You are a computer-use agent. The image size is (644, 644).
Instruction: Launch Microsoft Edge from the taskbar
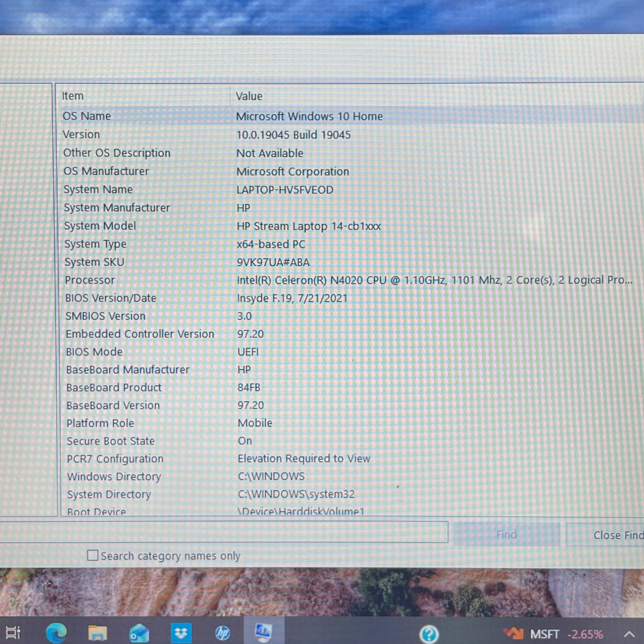tap(57, 632)
